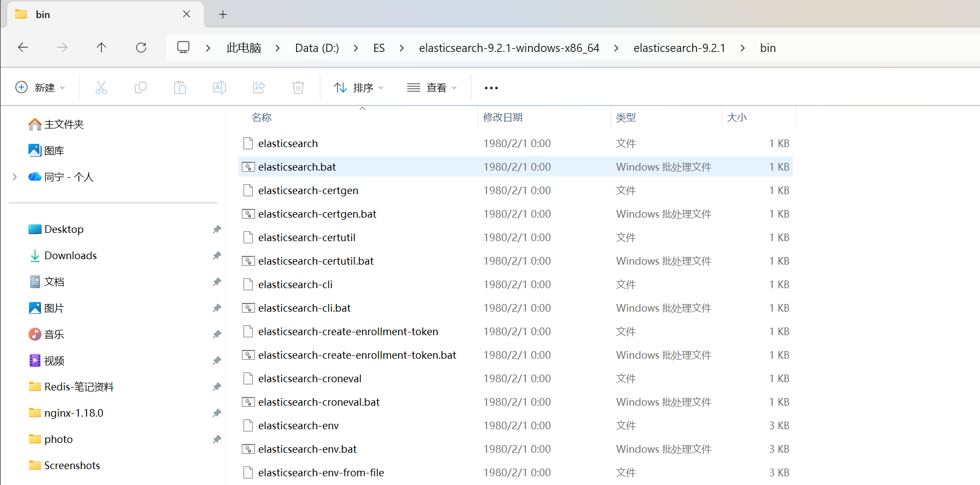Open 图库 gallery in sidebar
This screenshot has height=485, width=980.
coord(47,150)
